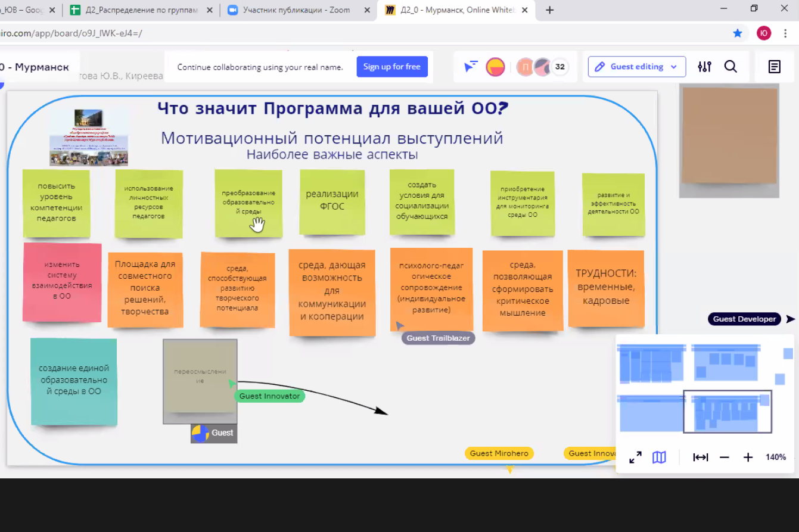Click the fit-to-screen width icon

(700, 458)
